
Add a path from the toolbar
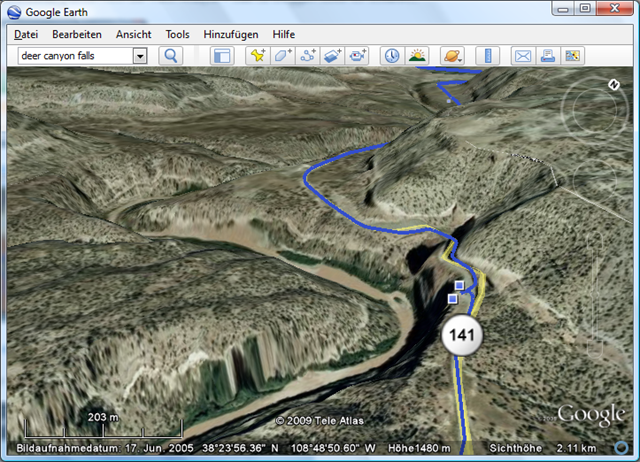tap(308, 56)
